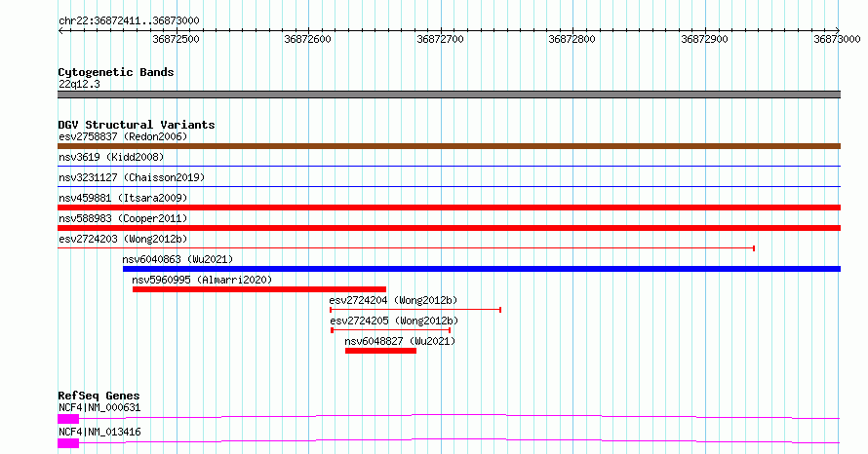Click the RefSeq Genes track title
The width and height of the screenshot is (868, 454).
click(99, 396)
